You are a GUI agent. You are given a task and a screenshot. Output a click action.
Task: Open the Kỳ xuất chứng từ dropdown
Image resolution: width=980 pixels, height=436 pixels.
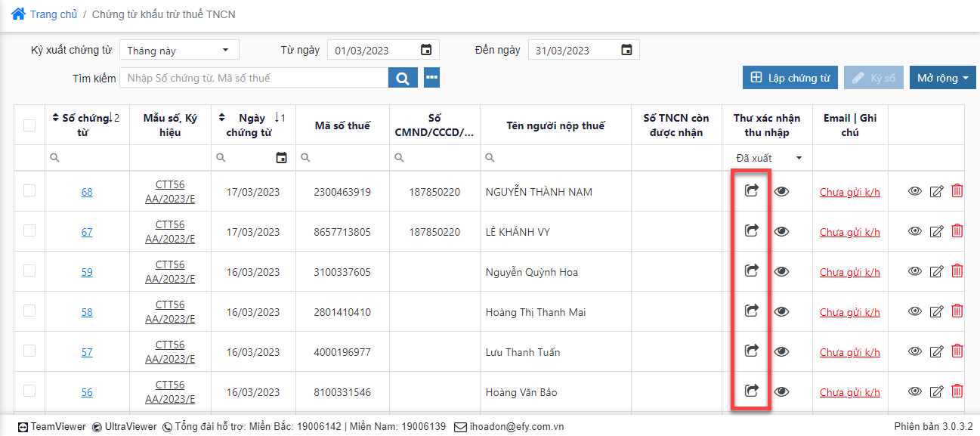point(179,50)
